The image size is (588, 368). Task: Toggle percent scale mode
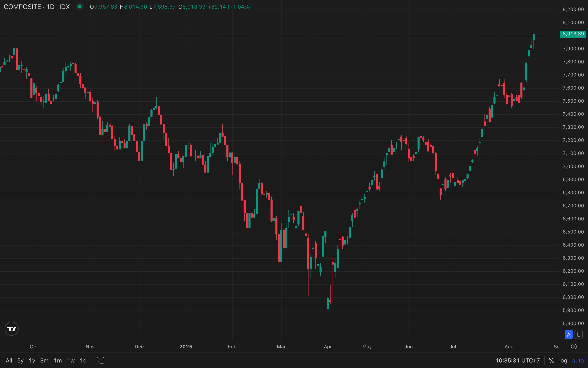click(551, 360)
